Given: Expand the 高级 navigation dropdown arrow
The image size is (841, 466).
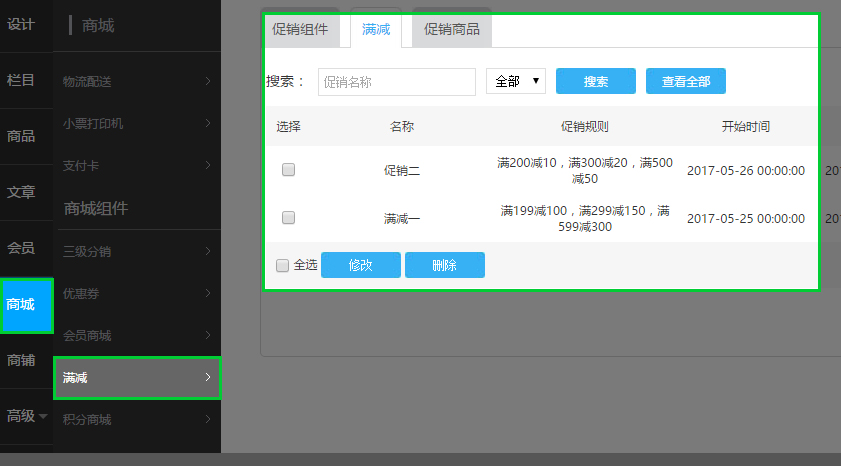Looking at the screenshot, I should pyautogui.click(x=43, y=416).
